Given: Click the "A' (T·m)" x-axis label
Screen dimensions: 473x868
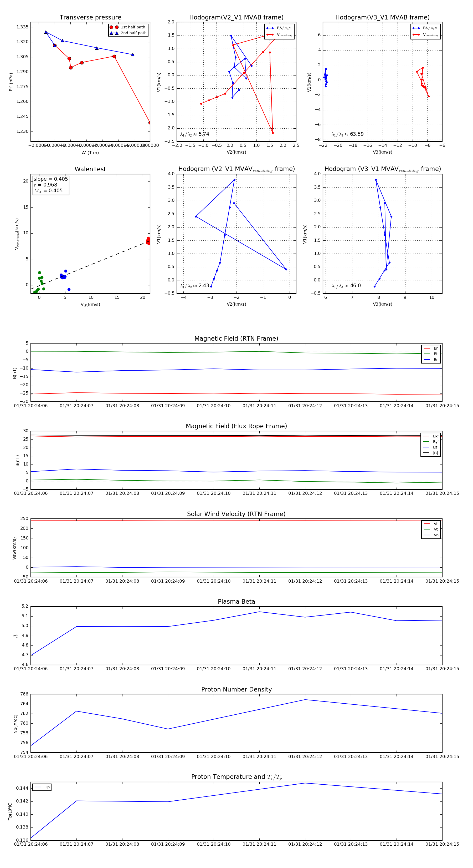Looking at the screenshot, I should coord(90,153).
